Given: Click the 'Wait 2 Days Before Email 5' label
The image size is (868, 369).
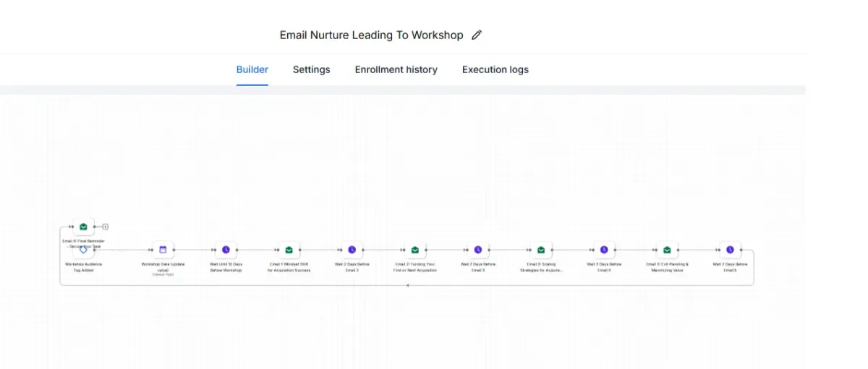Looking at the screenshot, I should 730,267.
